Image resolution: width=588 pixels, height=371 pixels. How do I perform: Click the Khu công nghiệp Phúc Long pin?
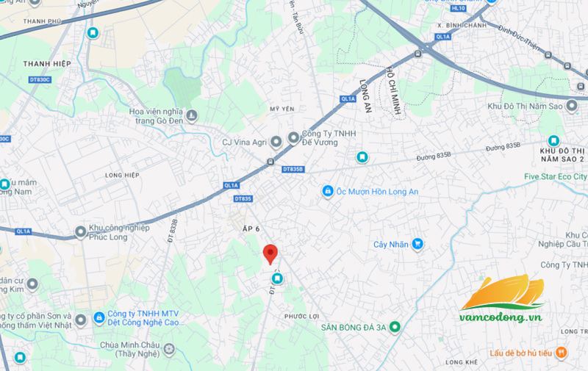point(81,232)
